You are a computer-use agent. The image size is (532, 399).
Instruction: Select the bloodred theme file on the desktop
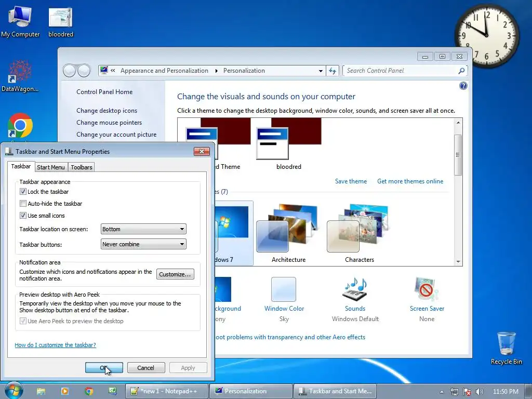(x=61, y=22)
